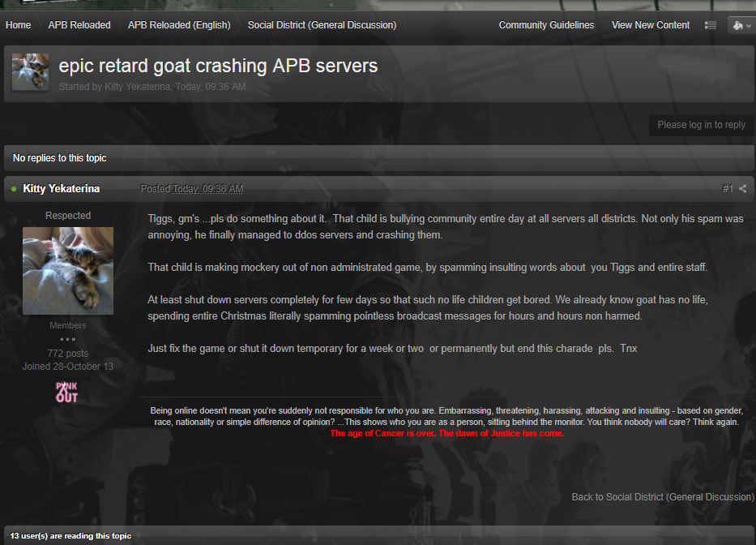
Task: Open the Kitty Yekaterina author name link
Action: tap(62, 189)
